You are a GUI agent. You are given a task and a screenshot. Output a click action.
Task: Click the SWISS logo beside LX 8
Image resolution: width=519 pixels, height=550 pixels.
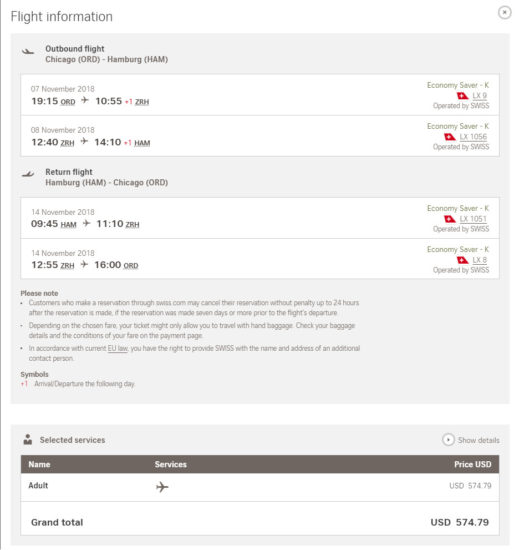pyautogui.click(x=462, y=260)
